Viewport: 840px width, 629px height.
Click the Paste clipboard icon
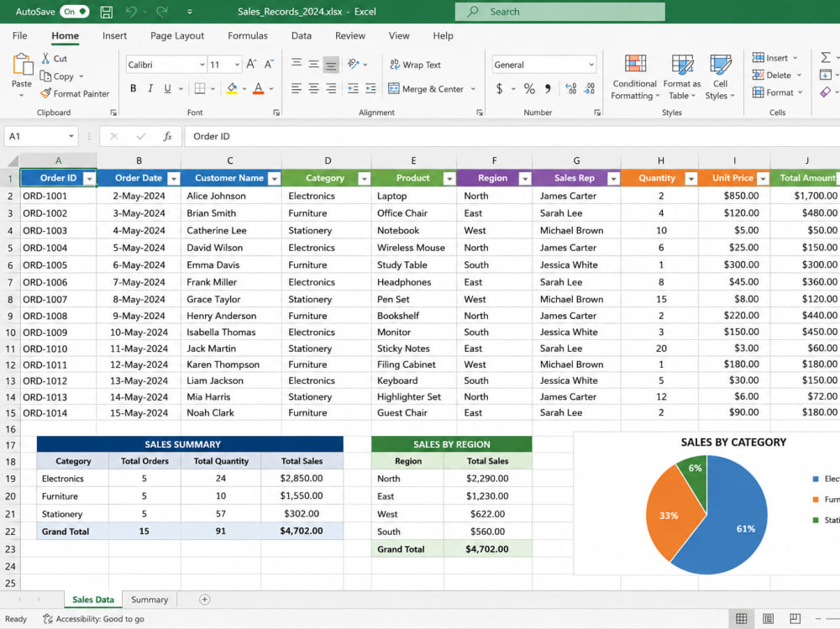click(22, 65)
